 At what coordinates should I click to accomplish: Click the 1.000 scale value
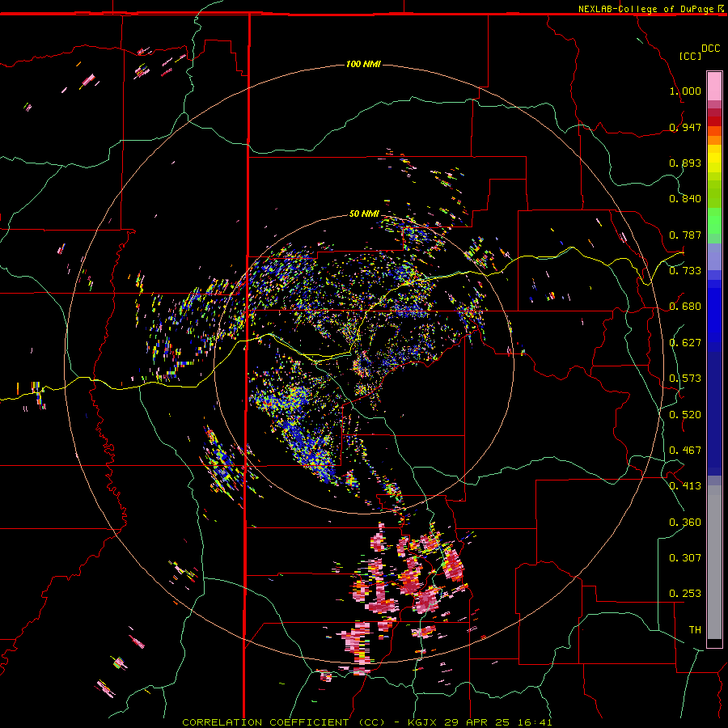tap(685, 91)
